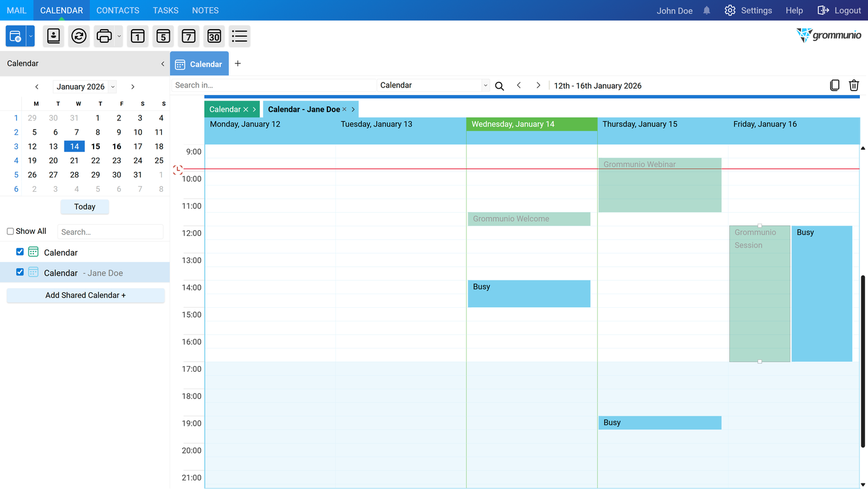Refresh the calendar with the reload icon
Image resolution: width=868 pixels, height=489 pixels.
coord(79,37)
